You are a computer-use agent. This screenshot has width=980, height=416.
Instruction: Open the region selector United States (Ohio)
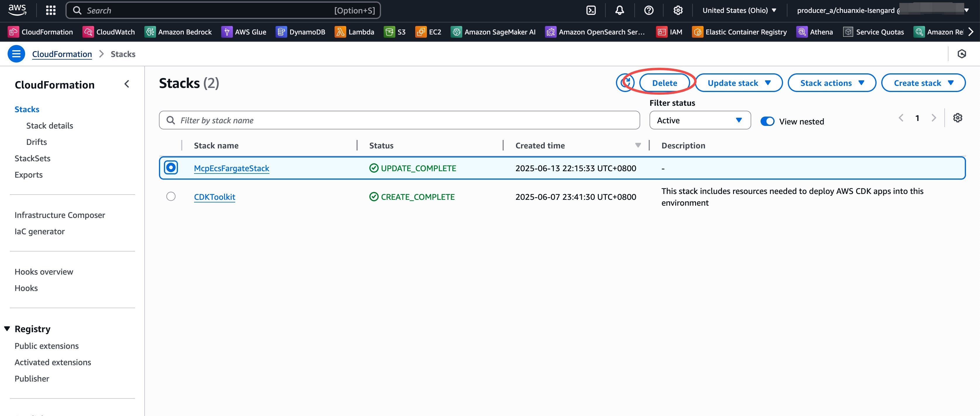[x=740, y=10]
